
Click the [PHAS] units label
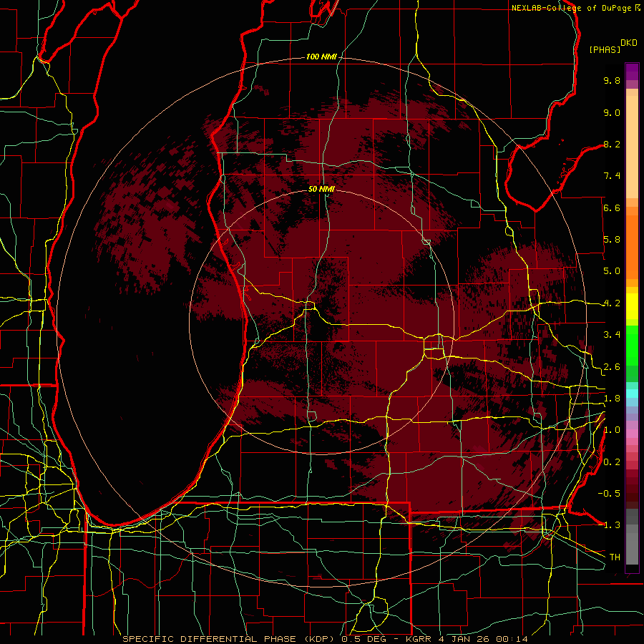(x=605, y=49)
